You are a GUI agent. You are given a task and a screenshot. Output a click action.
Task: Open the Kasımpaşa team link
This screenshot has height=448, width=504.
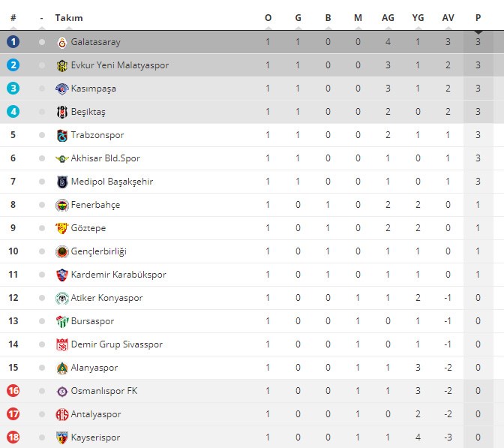click(x=93, y=89)
